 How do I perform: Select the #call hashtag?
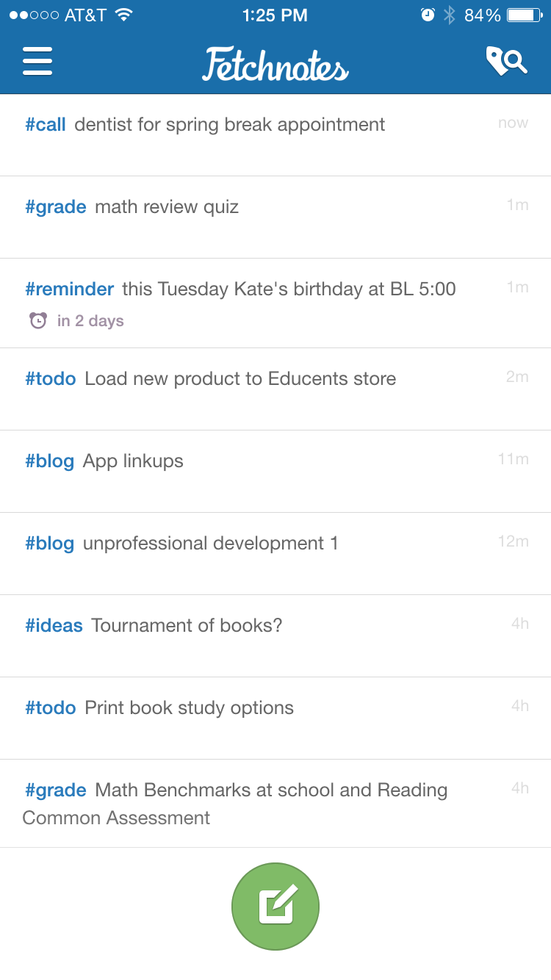tap(46, 124)
